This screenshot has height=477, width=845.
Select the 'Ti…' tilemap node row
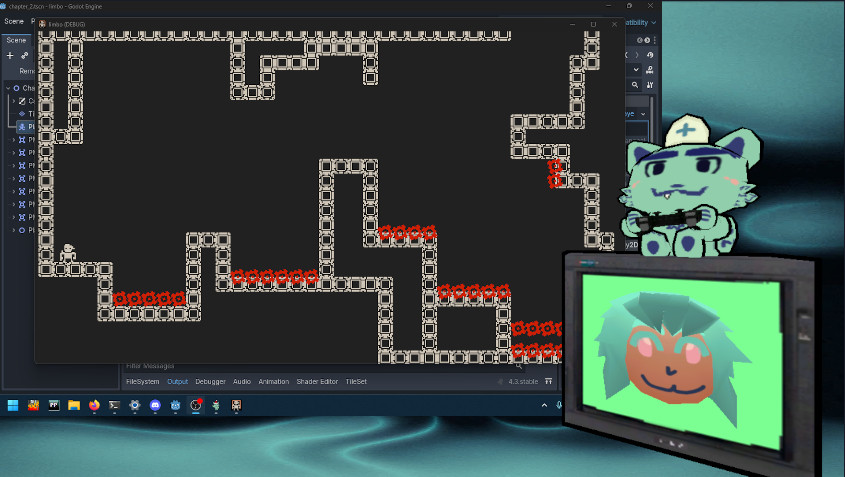point(25,114)
